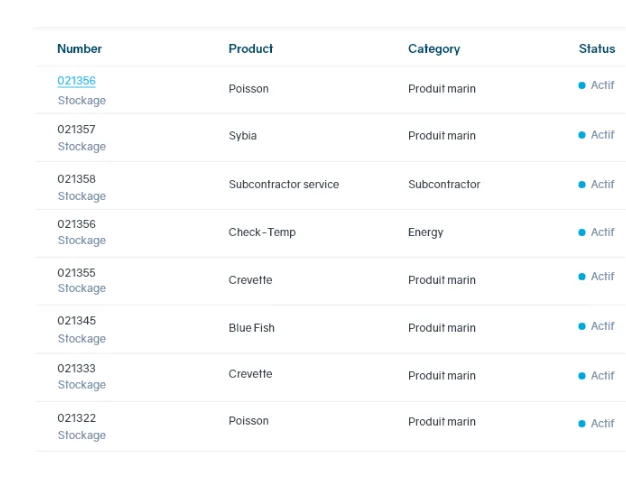Open the underlined 021356 number link
Image resolution: width=626 pixels, height=492 pixels.
[76, 81]
